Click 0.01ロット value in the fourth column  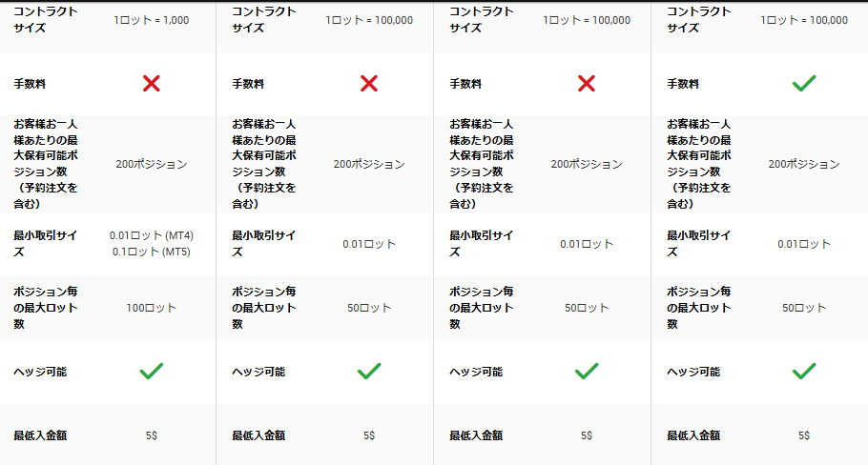click(x=804, y=244)
